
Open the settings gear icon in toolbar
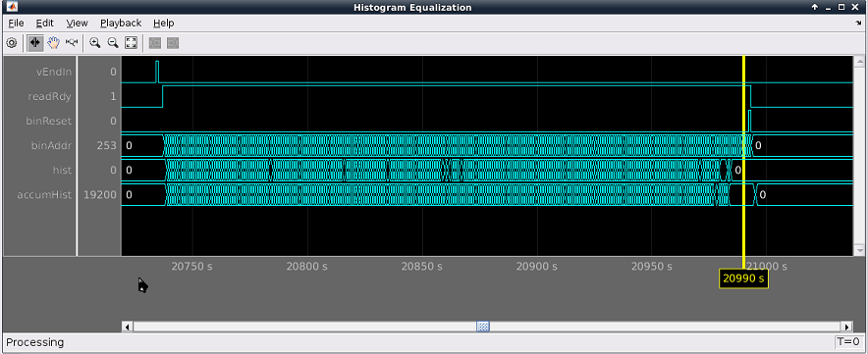12,42
